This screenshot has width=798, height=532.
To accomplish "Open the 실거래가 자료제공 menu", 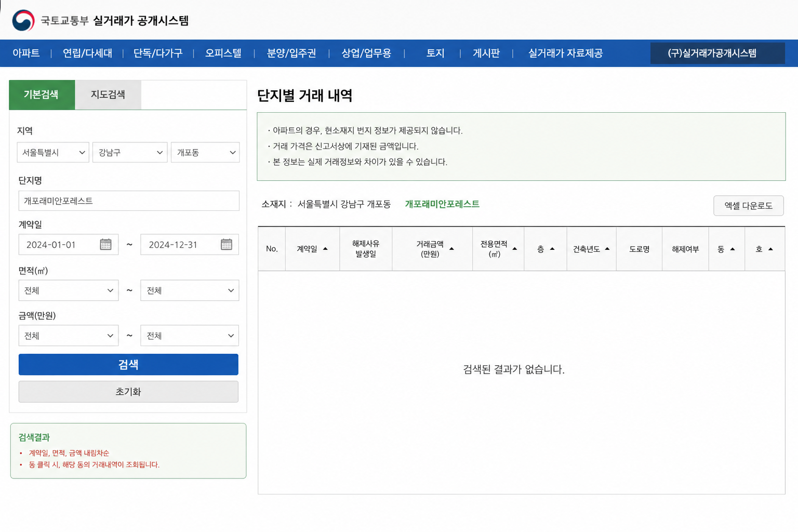I will (x=565, y=53).
